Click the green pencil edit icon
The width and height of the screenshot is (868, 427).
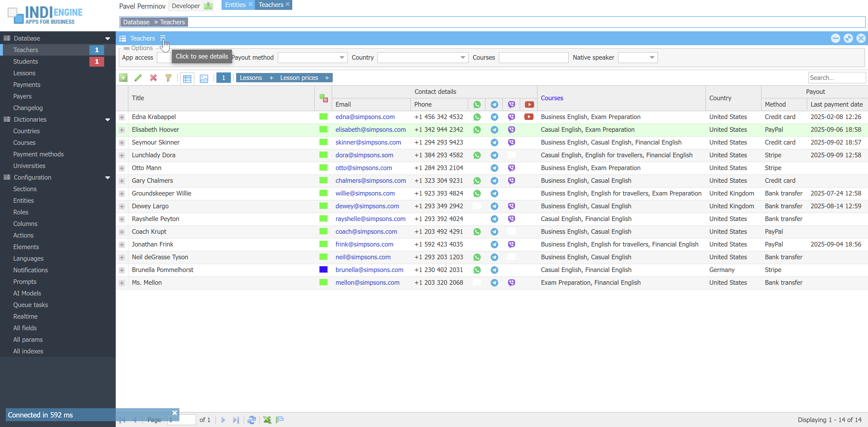tap(138, 78)
